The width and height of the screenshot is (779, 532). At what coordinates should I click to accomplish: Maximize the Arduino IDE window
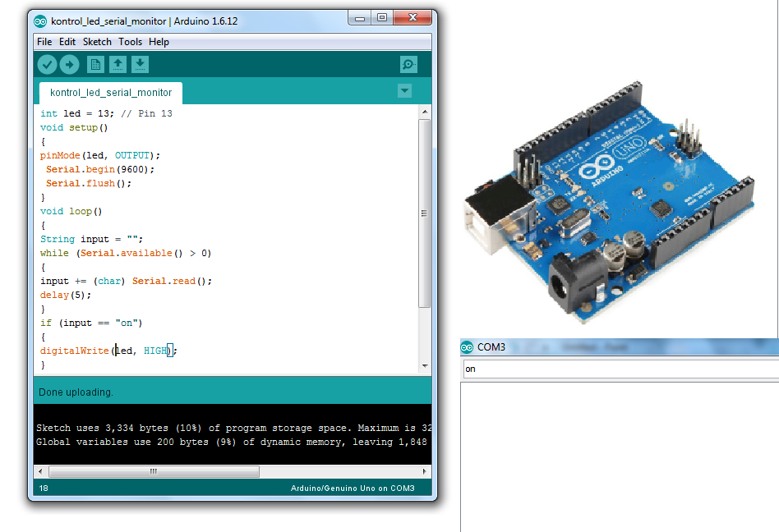382,18
